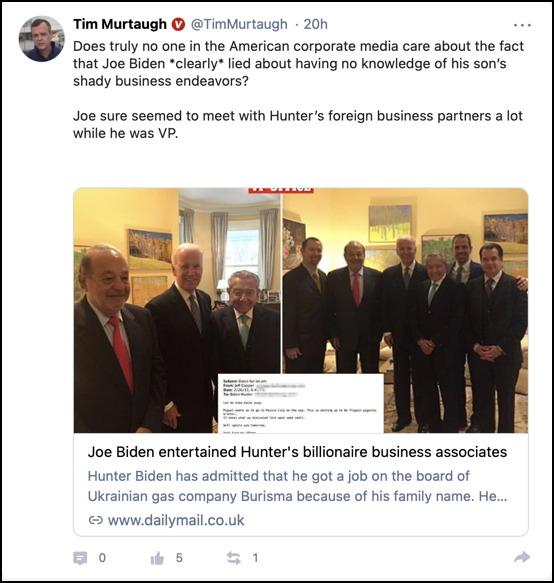Click the 20h post timestamp
Viewport: 554px width, 583px height.
tap(316, 24)
